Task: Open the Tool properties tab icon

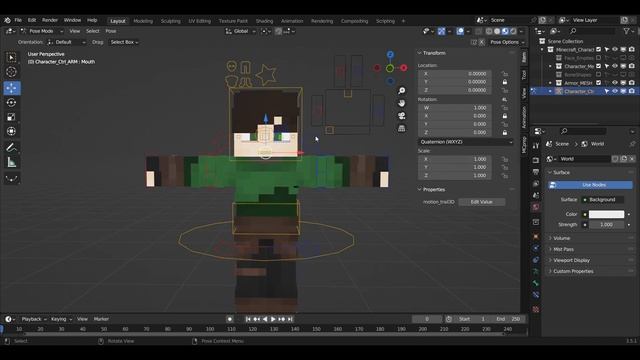Action: 536,146
